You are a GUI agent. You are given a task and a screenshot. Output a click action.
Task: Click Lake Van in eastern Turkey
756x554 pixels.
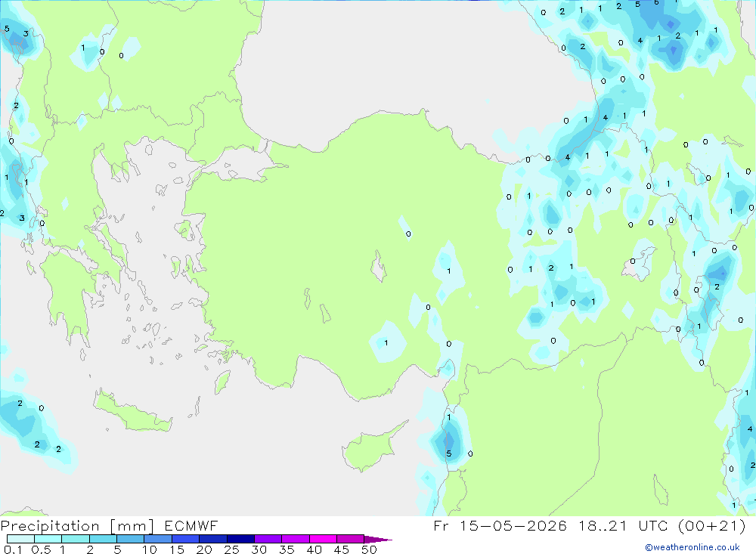tap(639, 265)
